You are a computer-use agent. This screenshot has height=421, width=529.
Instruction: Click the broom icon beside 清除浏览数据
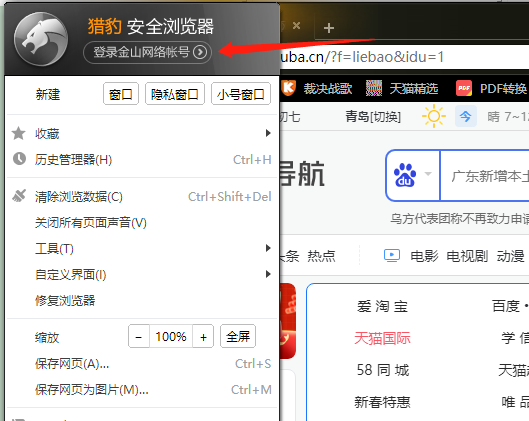click(19, 196)
